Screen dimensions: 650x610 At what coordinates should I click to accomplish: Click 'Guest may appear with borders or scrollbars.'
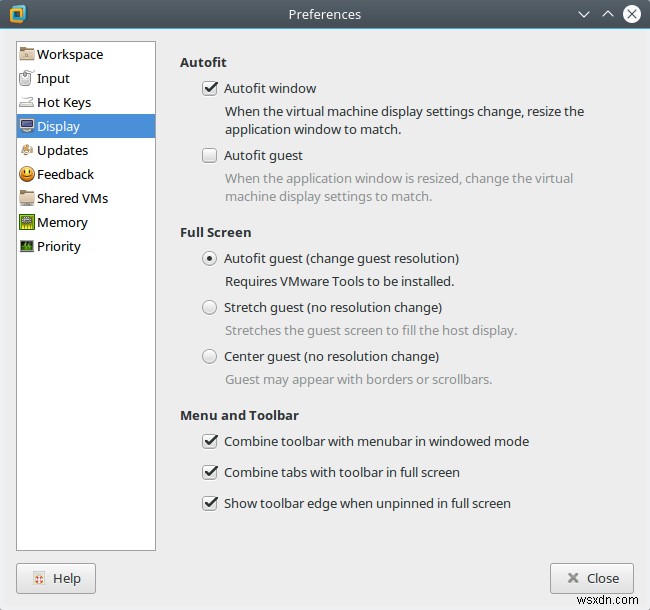pyautogui.click(x=359, y=380)
